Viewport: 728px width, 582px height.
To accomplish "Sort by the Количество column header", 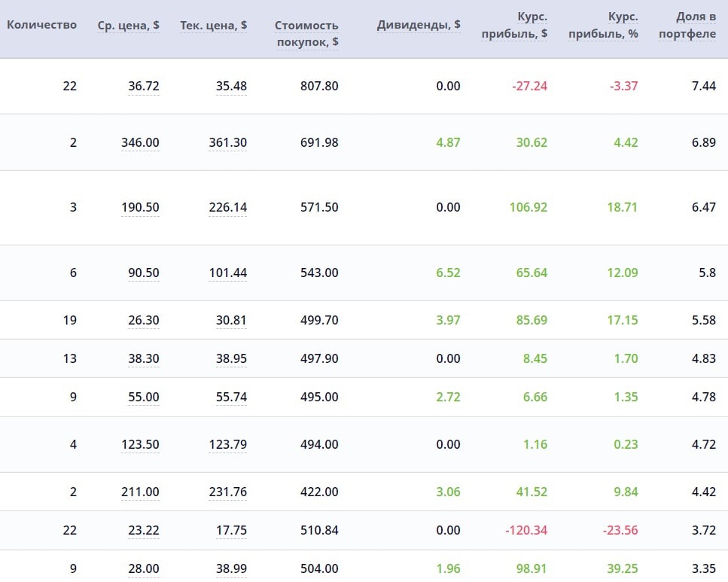I will click(42, 25).
